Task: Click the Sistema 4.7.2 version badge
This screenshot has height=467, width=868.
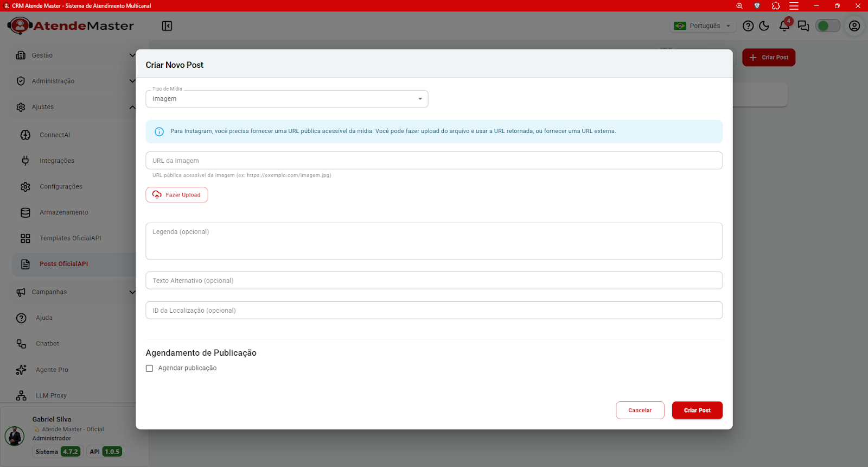Action: 57,452
